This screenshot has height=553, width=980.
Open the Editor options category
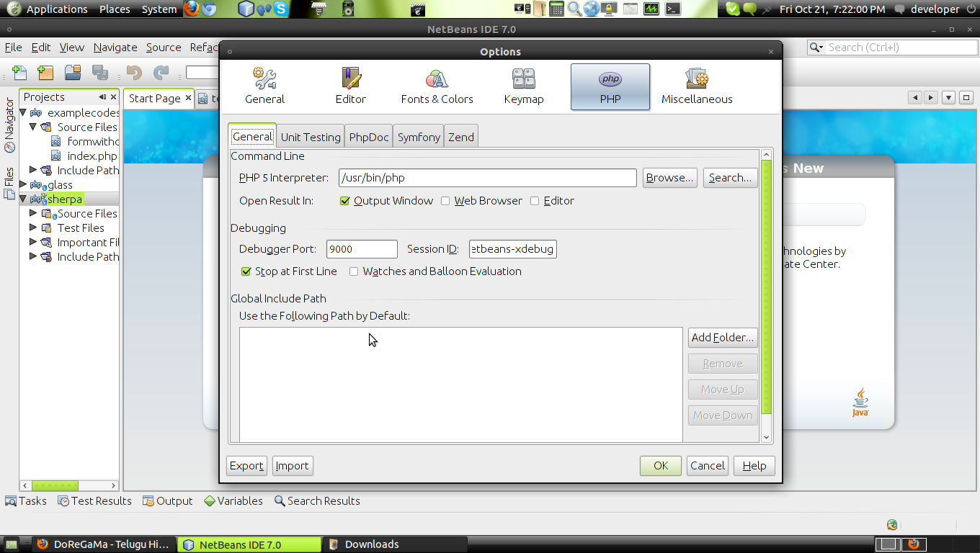pyautogui.click(x=350, y=86)
